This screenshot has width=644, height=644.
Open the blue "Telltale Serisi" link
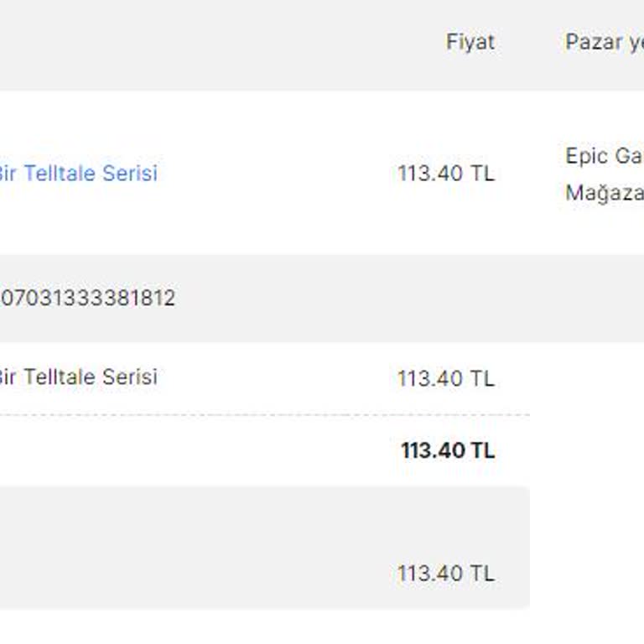click(x=79, y=174)
